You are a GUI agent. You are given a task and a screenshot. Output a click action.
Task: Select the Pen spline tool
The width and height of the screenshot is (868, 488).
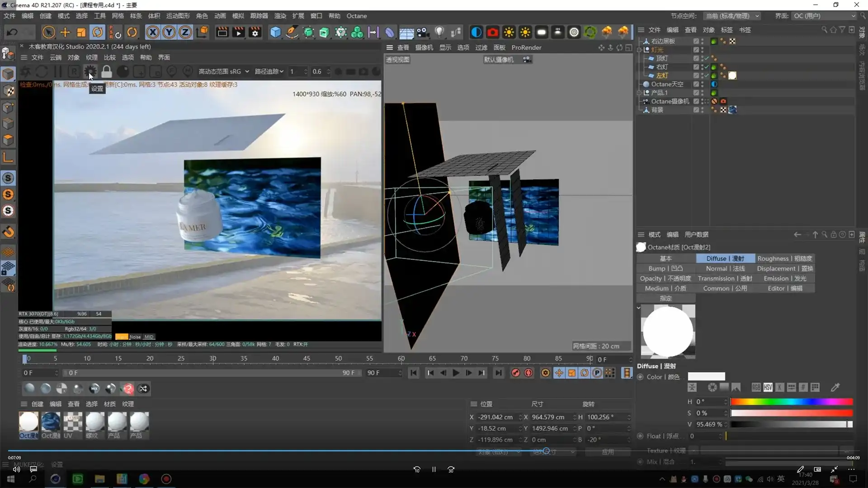pyautogui.click(x=292, y=32)
